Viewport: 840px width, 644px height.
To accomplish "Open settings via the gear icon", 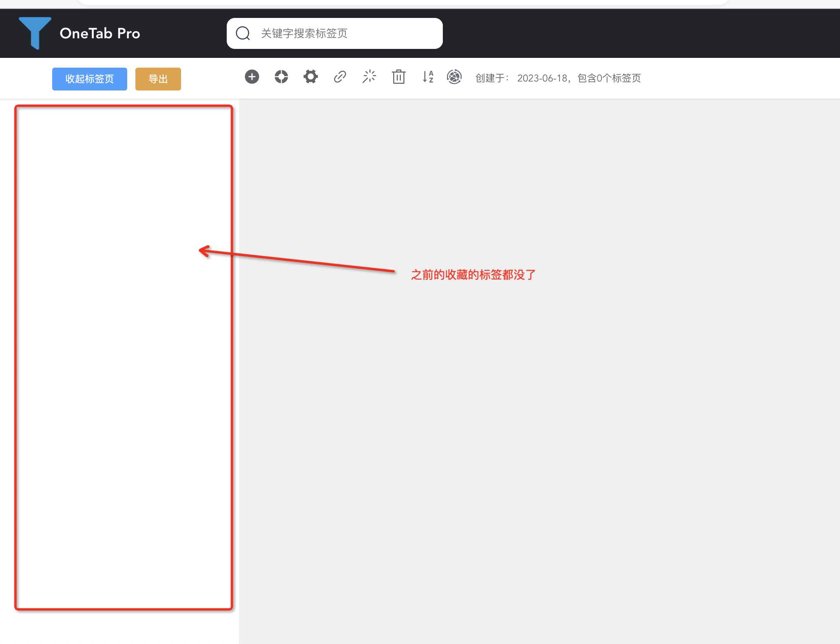I will click(x=311, y=77).
